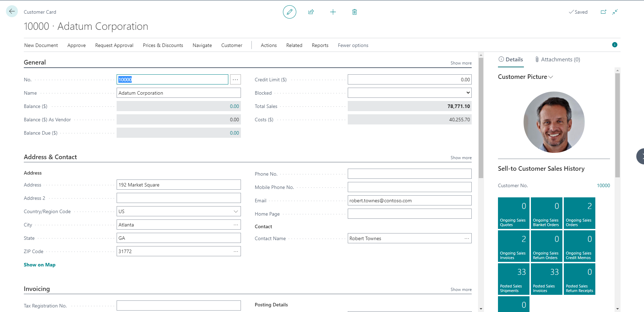Open Posted Sales Return Receipts tile
Viewport: 644px width, 312px height.
579,279
